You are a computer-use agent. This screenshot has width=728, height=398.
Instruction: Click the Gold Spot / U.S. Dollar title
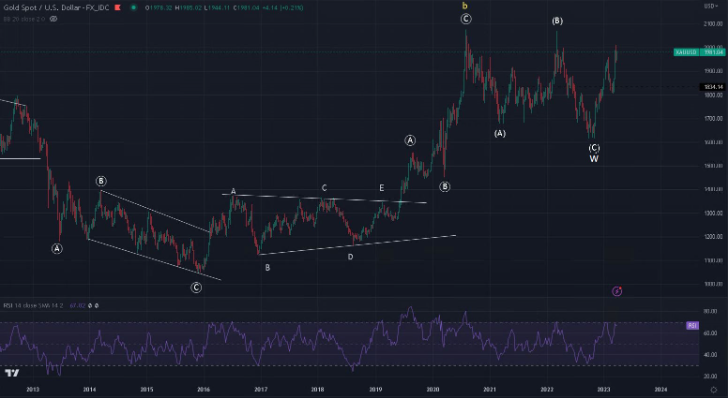tap(56, 7)
